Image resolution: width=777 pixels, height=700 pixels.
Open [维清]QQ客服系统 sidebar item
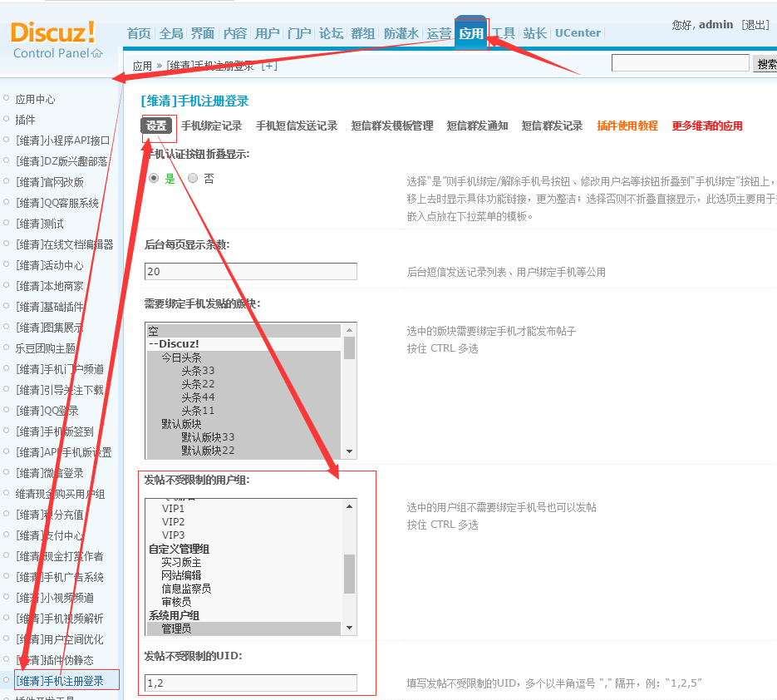tap(57, 203)
